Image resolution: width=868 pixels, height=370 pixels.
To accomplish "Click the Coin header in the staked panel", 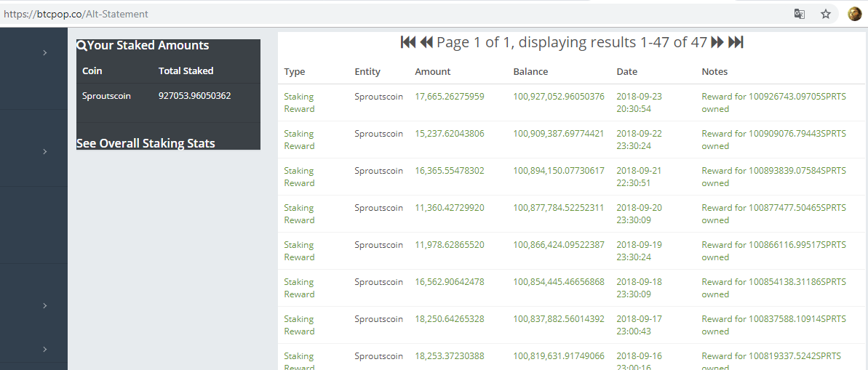I will [x=92, y=71].
